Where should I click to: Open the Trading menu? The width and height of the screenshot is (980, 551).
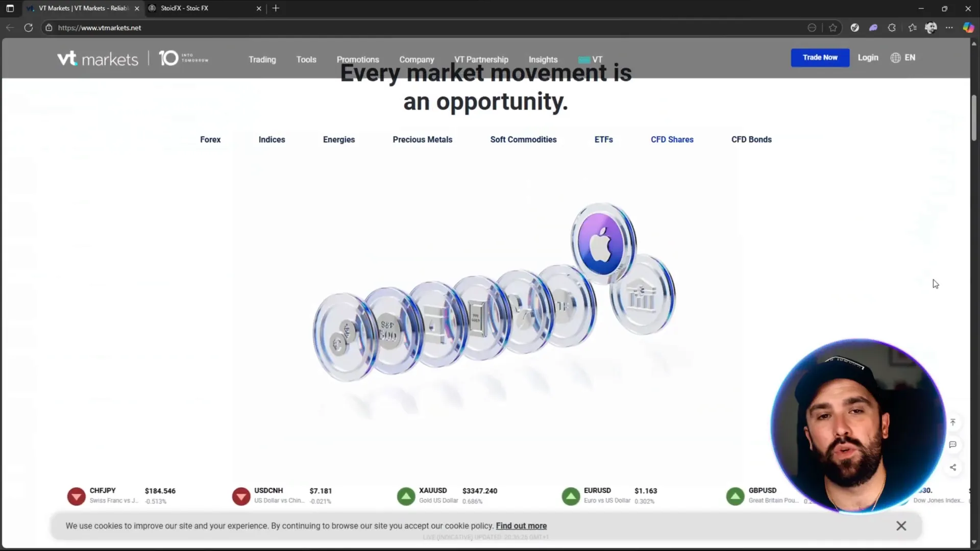coord(262,59)
